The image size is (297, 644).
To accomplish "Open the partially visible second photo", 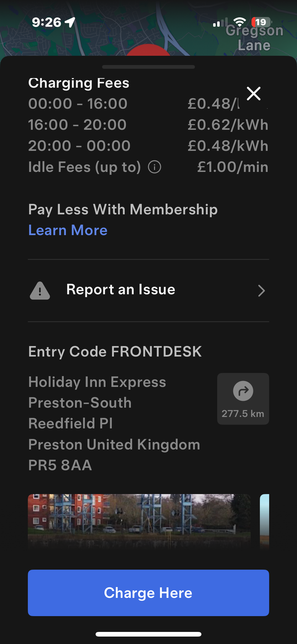I will [x=265, y=520].
